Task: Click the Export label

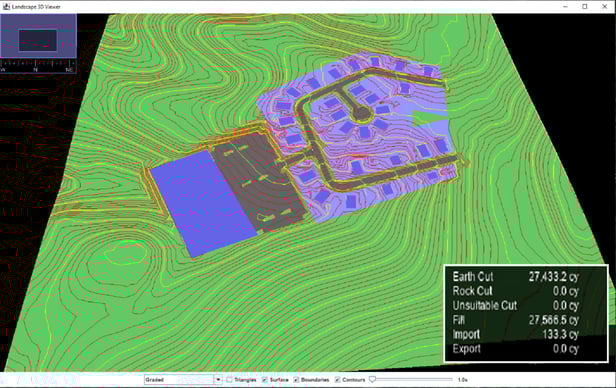Action: pos(466,349)
